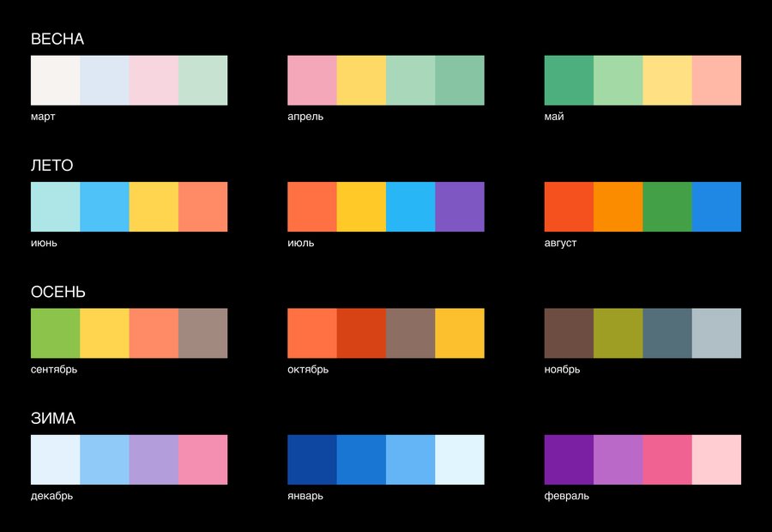Select the октябрь month label
772x532 pixels.
308,370
